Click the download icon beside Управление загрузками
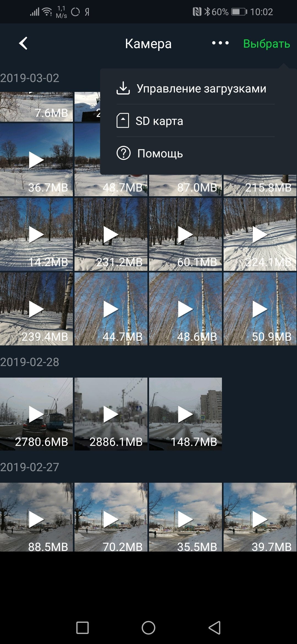 click(123, 88)
